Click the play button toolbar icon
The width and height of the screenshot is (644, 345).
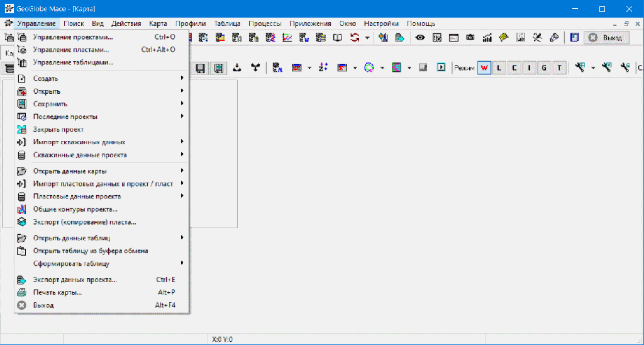(441, 68)
